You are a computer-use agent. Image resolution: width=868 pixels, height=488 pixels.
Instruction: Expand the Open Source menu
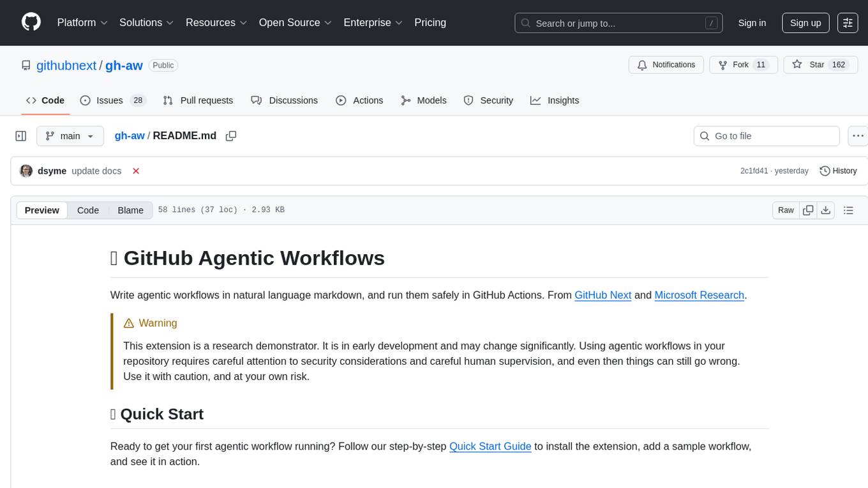296,22
